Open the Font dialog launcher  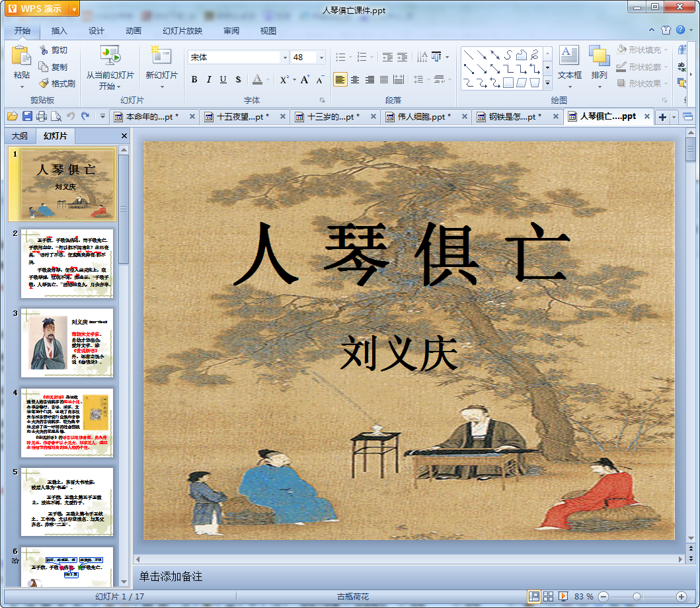(x=322, y=100)
